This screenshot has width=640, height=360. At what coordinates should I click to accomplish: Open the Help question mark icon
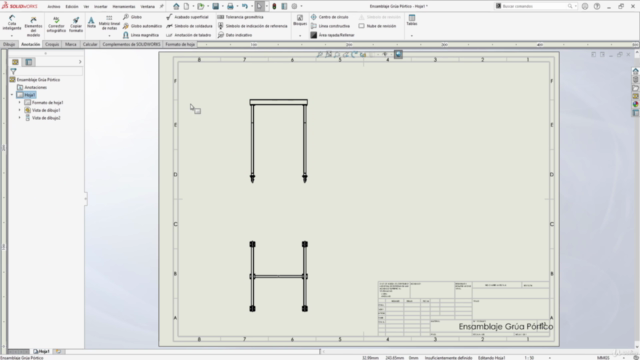pos(597,7)
